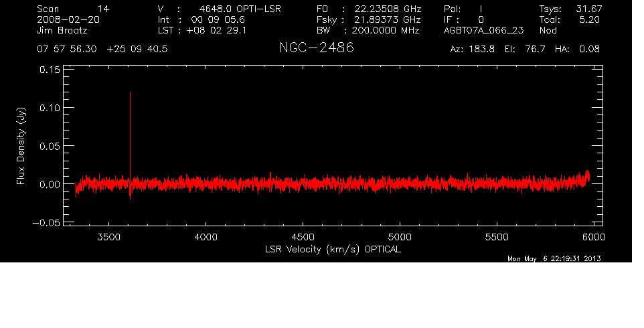
Task: Click LST value +08 02 29.1
Action: point(216,30)
